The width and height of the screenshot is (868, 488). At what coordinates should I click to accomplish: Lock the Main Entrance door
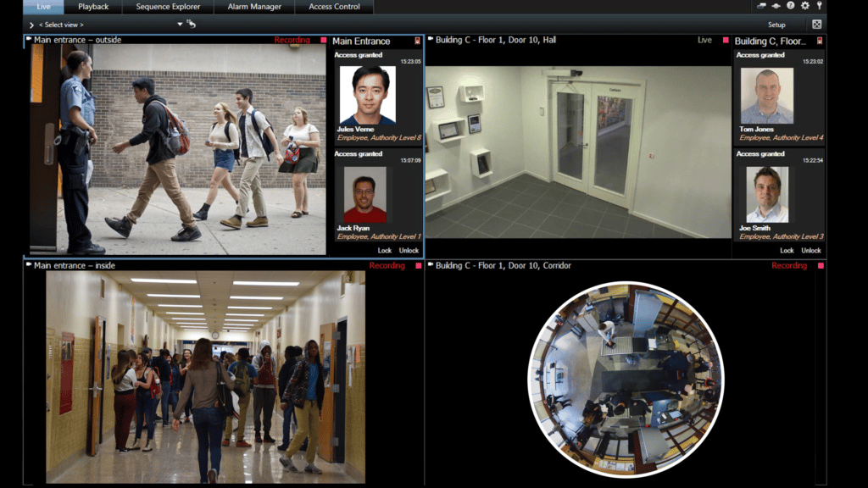coord(385,250)
